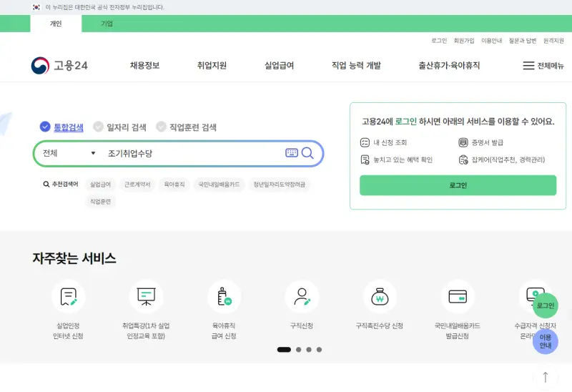572x392 pixels.
Task: Open 육아휴직 급여 신청 bottle icon
Action: 224,297
